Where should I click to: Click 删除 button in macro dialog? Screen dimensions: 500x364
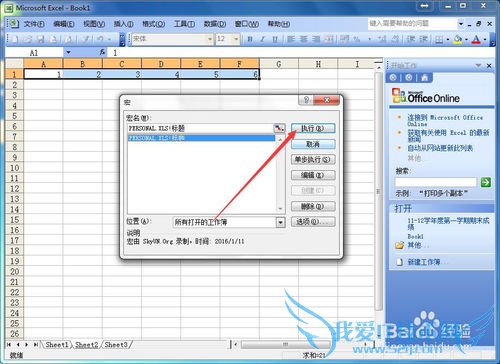(313, 206)
